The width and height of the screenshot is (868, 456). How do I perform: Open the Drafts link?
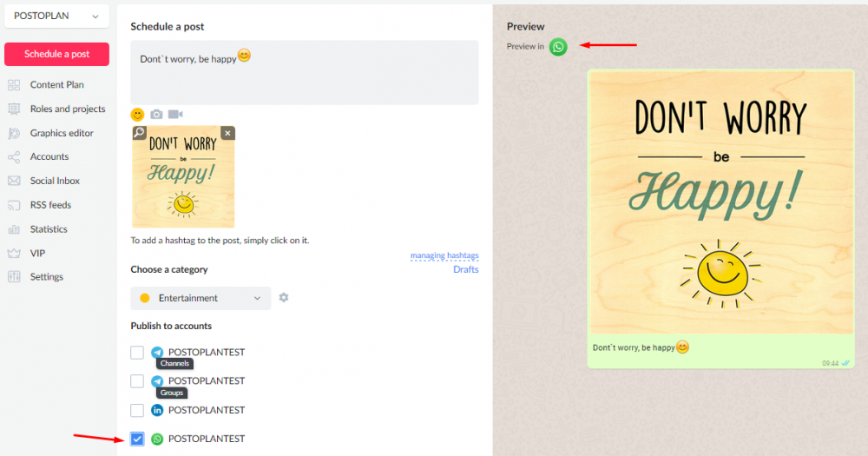tap(465, 269)
